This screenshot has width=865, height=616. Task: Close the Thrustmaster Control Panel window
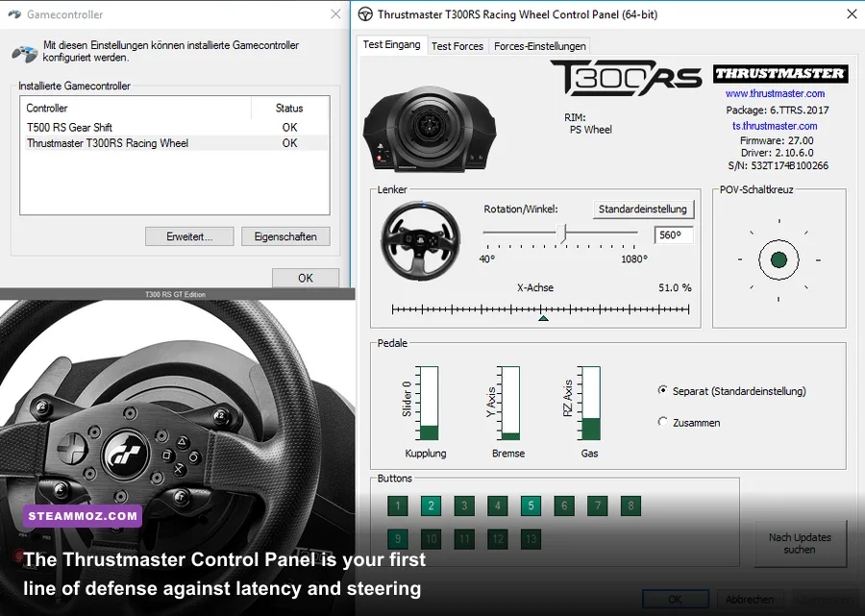click(852, 14)
